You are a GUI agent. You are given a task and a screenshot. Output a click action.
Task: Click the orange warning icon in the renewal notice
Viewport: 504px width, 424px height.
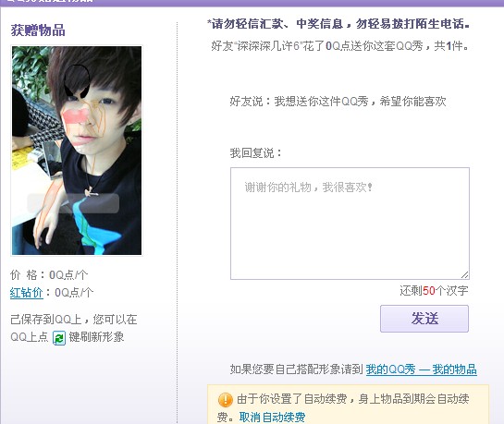click(225, 400)
